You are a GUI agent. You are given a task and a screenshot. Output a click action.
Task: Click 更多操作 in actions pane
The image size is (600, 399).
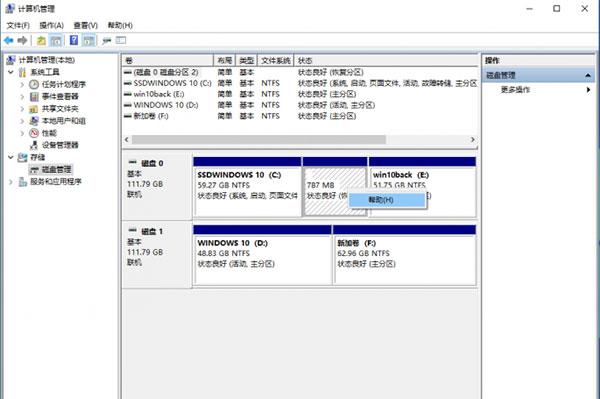515,90
